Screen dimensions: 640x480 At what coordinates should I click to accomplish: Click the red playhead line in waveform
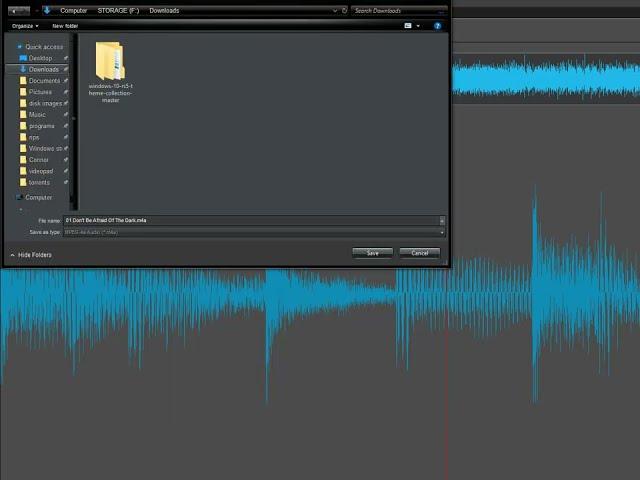(x=447, y=373)
